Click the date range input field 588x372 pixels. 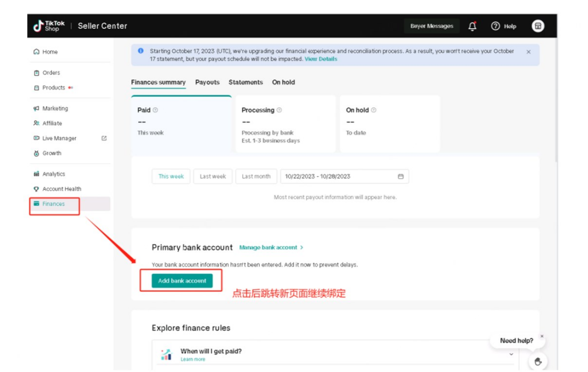(340, 176)
